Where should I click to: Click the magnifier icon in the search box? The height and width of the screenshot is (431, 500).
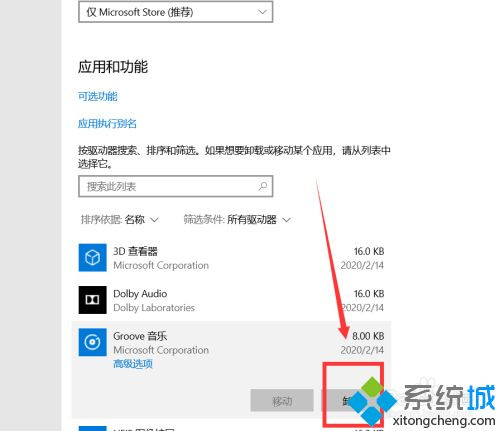(263, 186)
